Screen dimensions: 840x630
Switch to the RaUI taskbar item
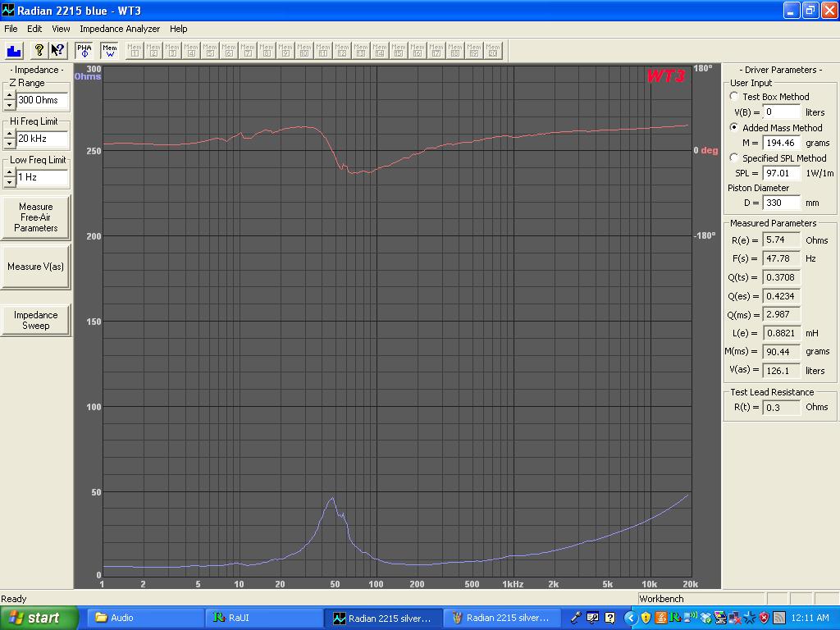pos(263,619)
